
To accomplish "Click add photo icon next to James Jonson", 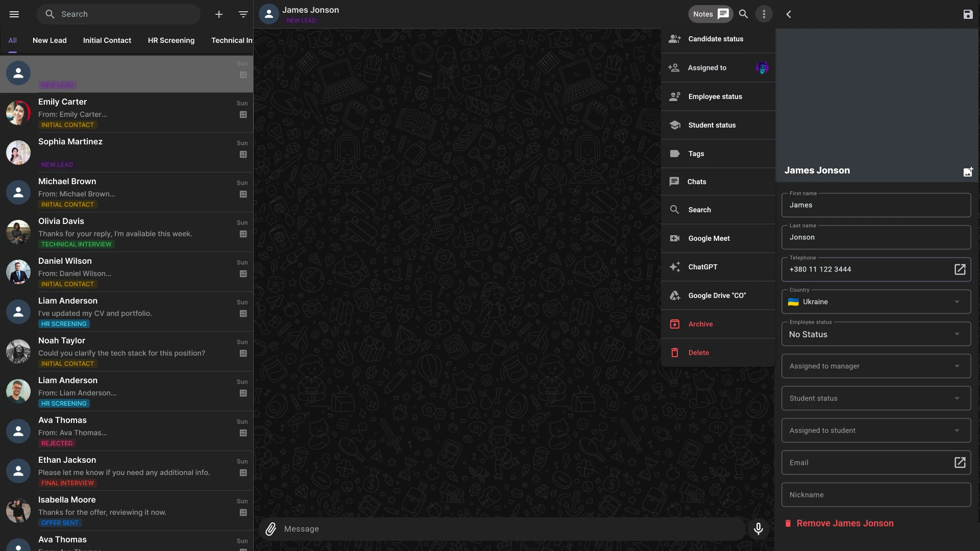I will [x=968, y=172].
